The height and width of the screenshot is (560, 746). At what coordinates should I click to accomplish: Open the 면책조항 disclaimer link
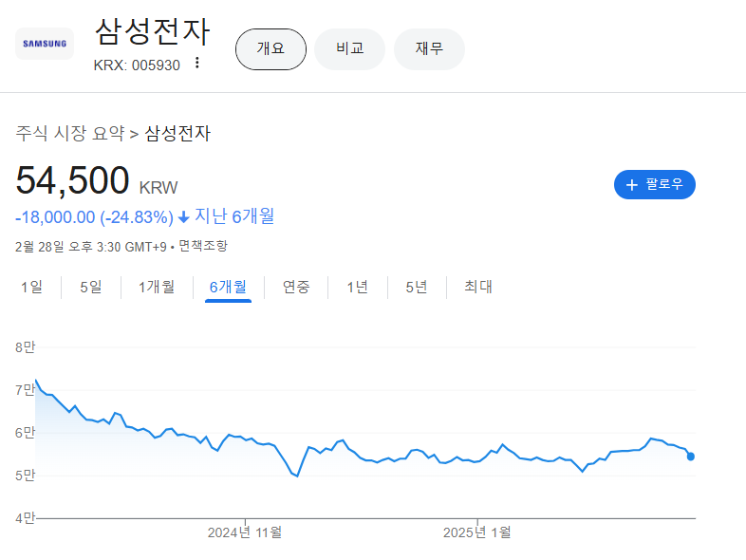click(x=203, y=246)
